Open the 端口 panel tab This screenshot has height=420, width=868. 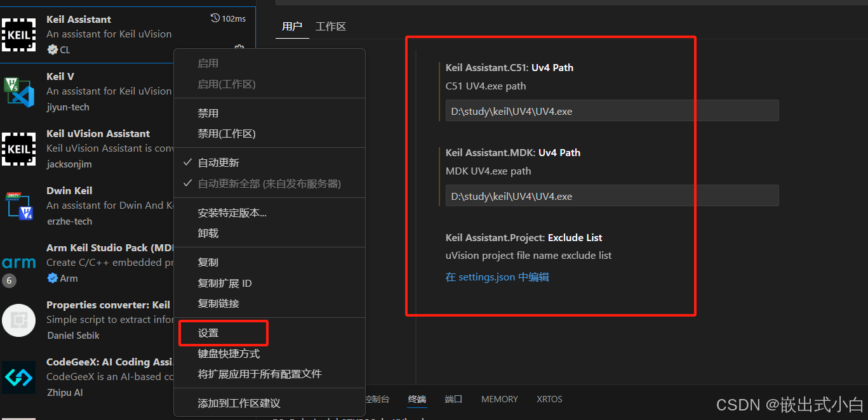453,399
